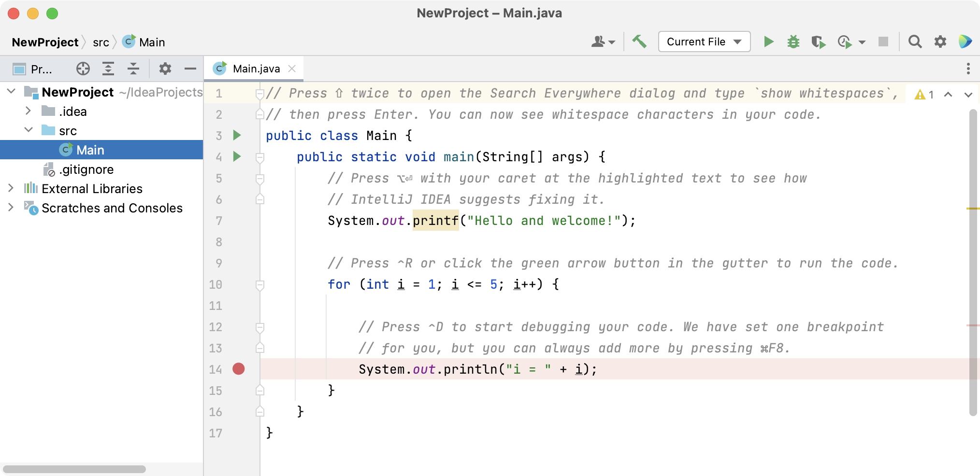Hide the Project tool window
This screenshot has height=476, width=980.
coord(190,69)
